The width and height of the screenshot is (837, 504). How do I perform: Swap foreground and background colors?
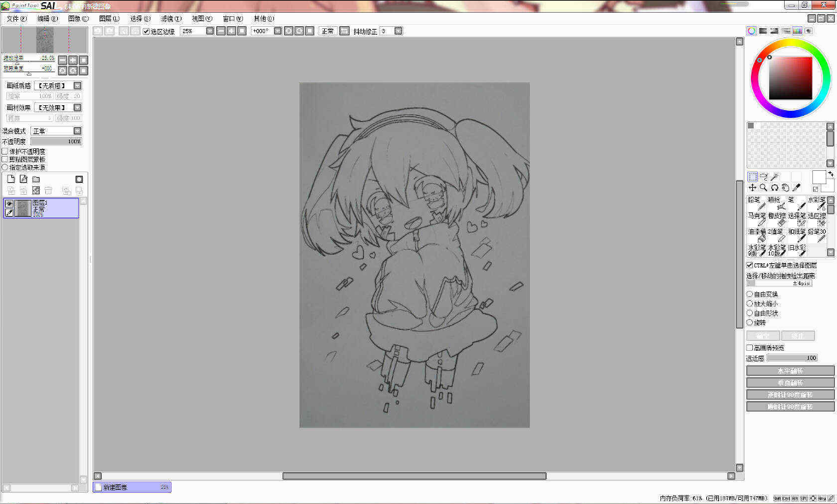point(831,174)
